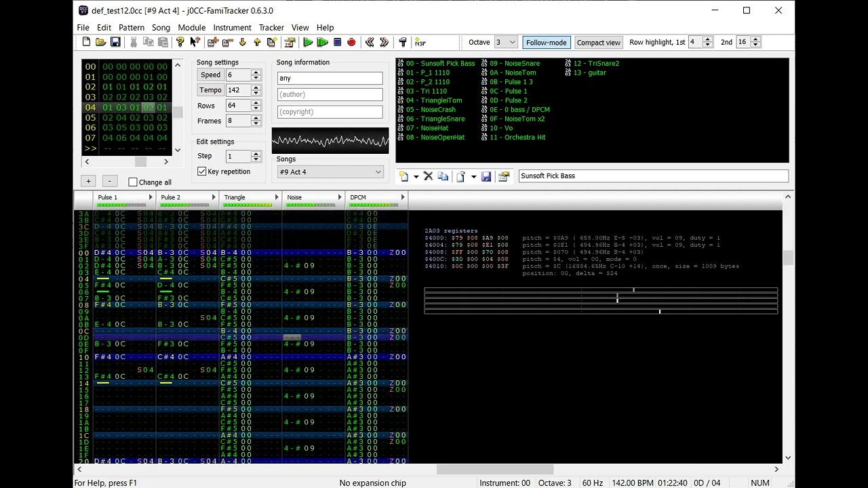Open a module with the folder icon
The width and height of the screenshot is (868, 488).
pyautogui.click(x=101, y=42)
